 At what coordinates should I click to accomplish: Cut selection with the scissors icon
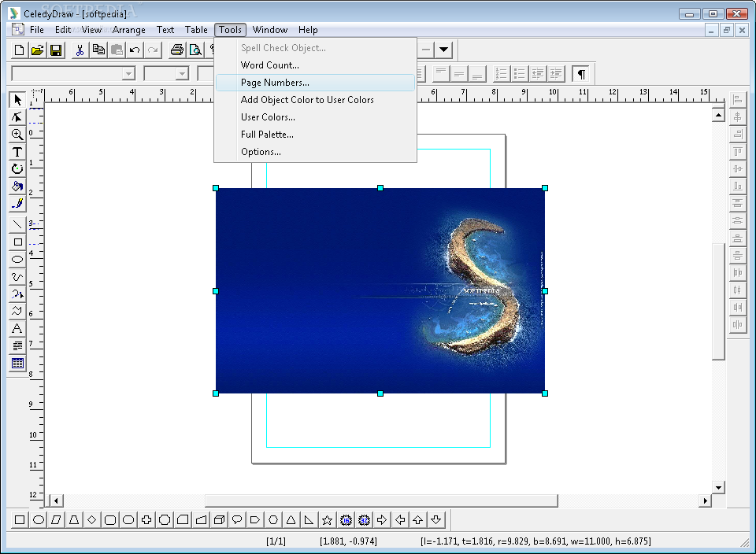[x=80, y=50]
